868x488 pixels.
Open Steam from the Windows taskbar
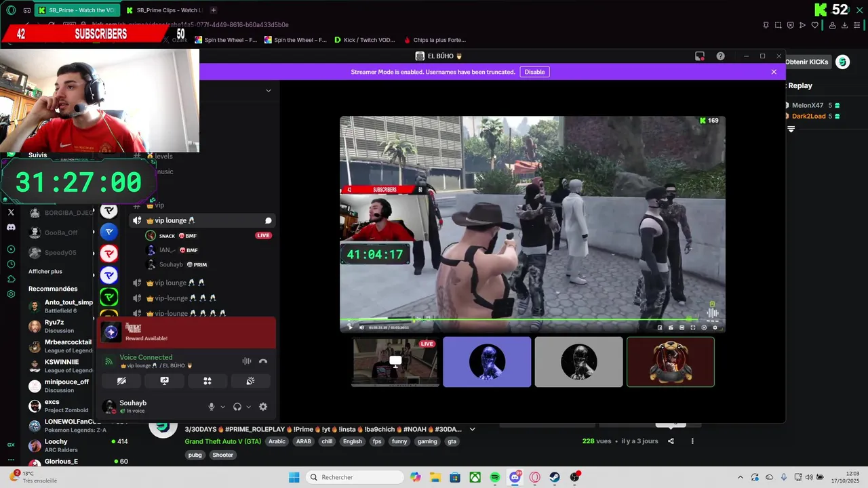tap(555, 477)
